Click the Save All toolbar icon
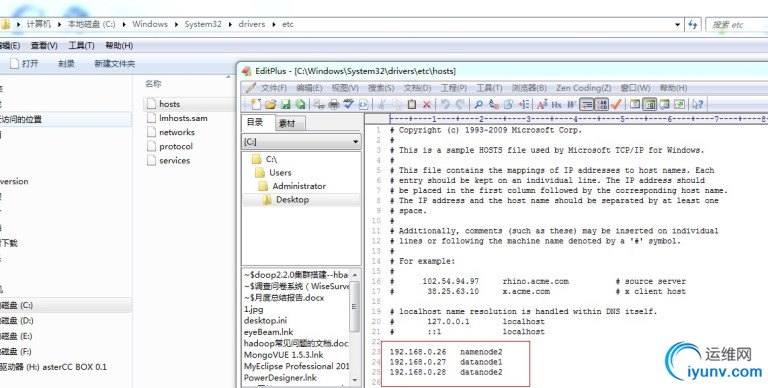Image resolution: width=768 pixels, height=388 pixels. (301, 104)
